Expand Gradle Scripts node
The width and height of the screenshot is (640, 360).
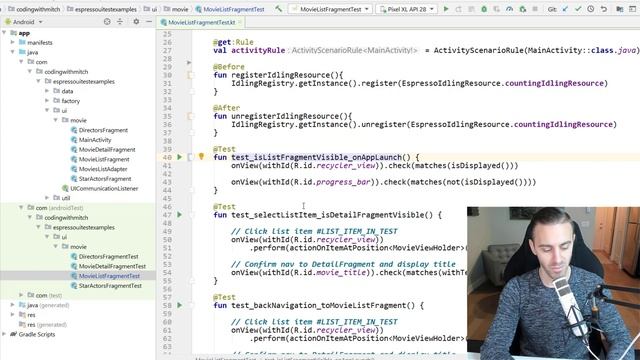click(4, 334)
